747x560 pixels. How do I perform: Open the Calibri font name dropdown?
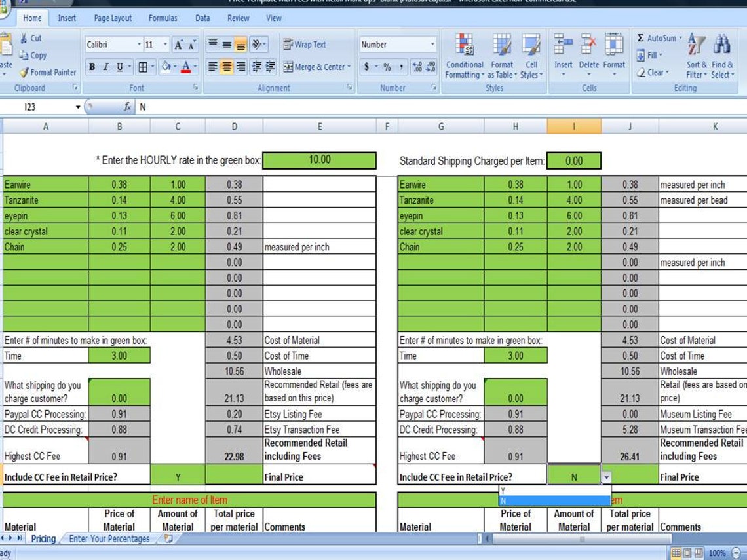pos(139,45)
